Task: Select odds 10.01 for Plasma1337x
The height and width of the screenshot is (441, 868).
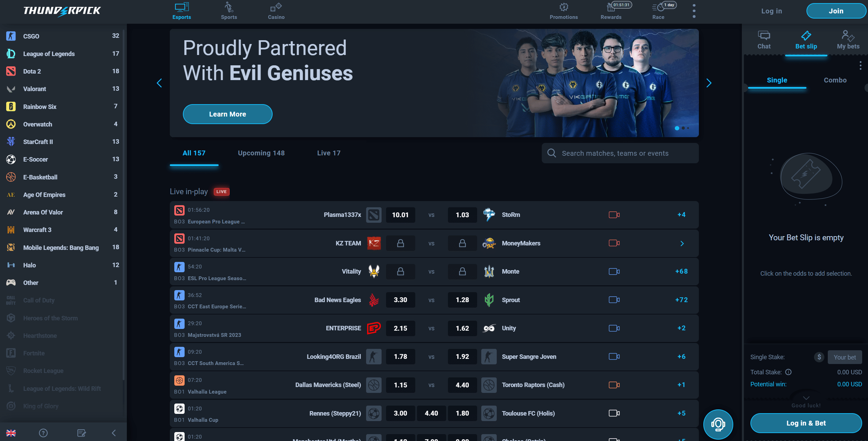Action: (x=400, y=215)
